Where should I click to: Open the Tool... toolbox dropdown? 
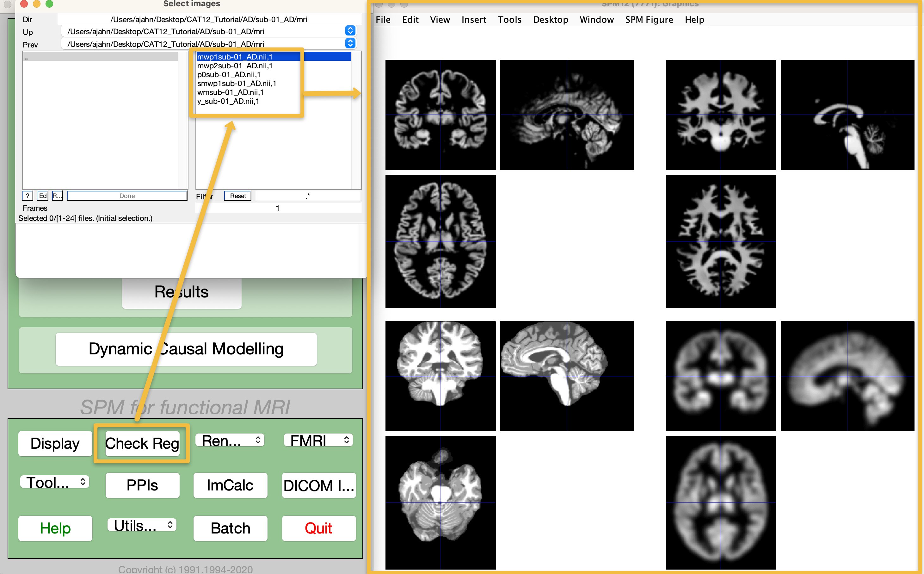(x=55, y=482)
